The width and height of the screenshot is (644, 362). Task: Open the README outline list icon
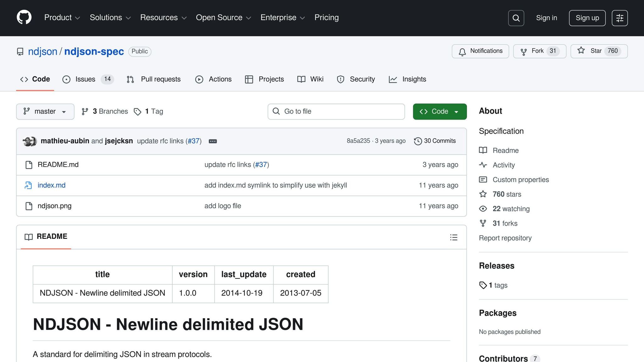pyautogui.click(x=453, y=237)
